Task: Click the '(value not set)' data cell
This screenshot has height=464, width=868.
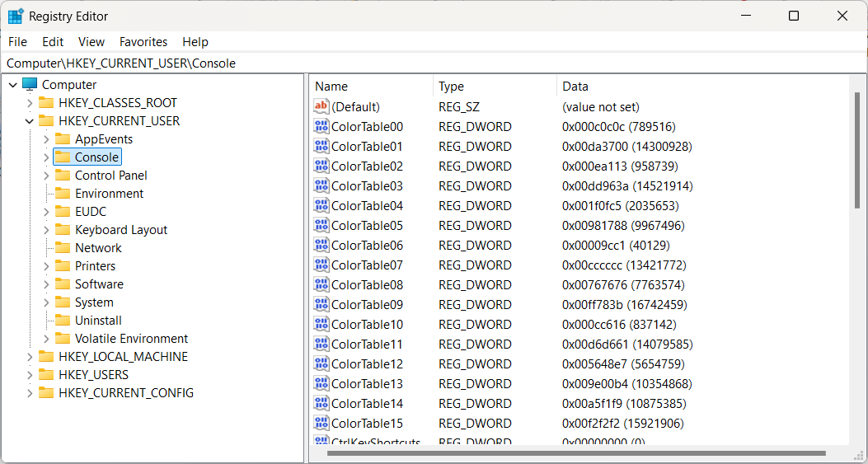Action: [601, 106]
